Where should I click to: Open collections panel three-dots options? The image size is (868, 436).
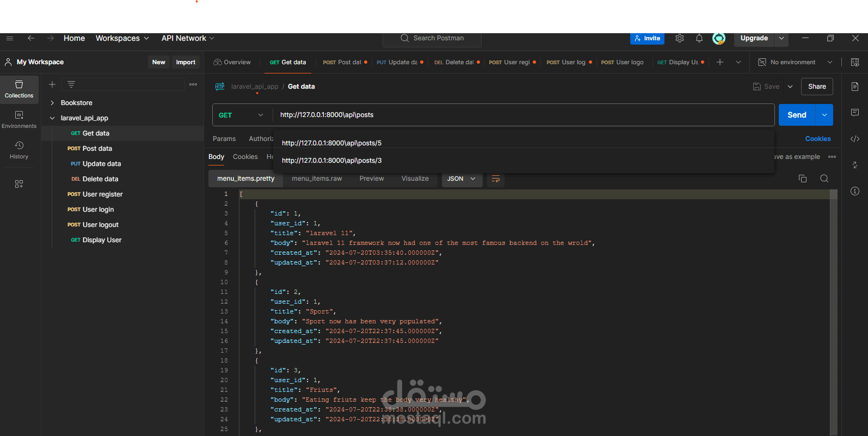[x=193, y=84]
